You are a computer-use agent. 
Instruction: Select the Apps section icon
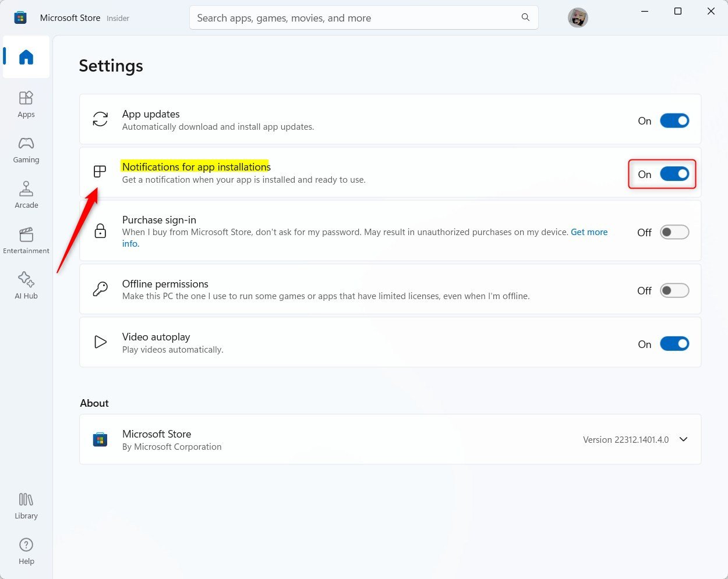click(26, 103)
